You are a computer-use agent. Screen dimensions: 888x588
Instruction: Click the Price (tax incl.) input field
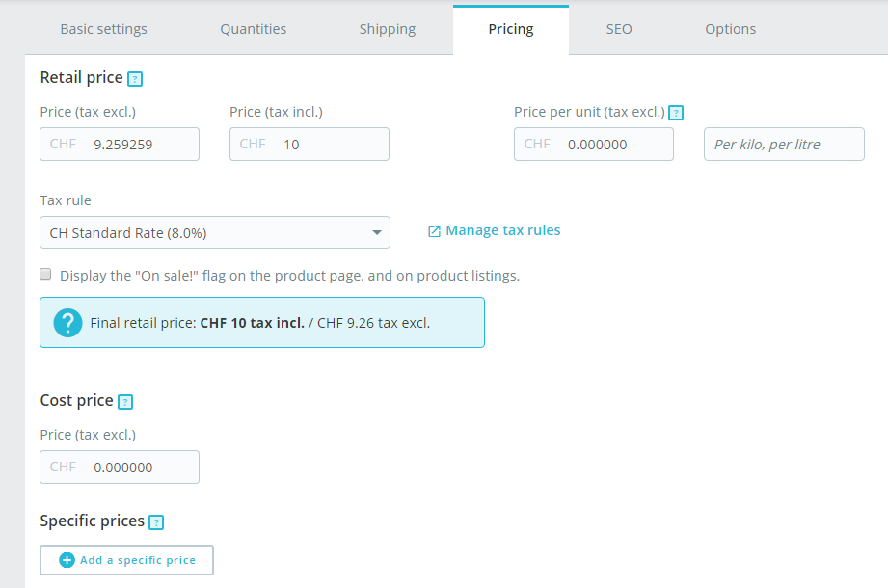tap(330, 145)
